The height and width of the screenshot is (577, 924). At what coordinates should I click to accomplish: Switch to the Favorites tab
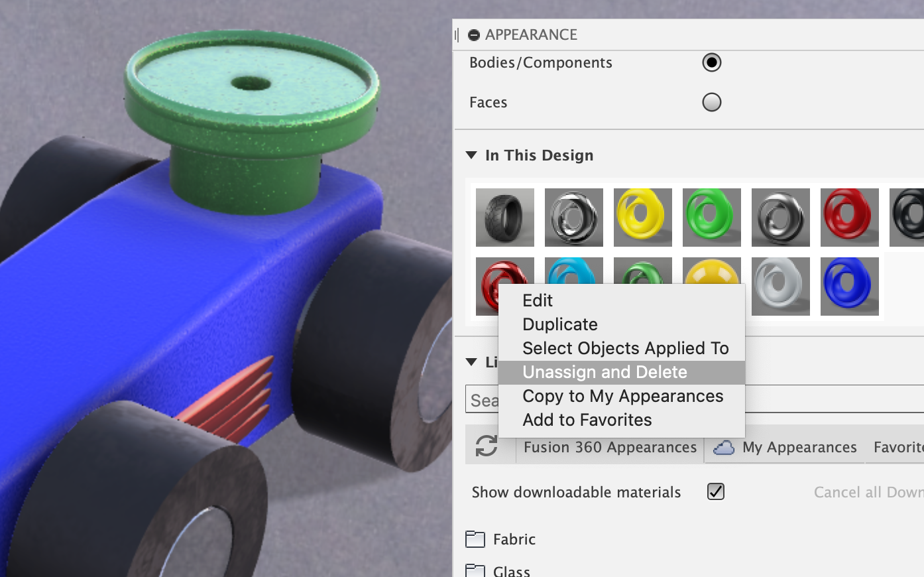tap(898, 448)
